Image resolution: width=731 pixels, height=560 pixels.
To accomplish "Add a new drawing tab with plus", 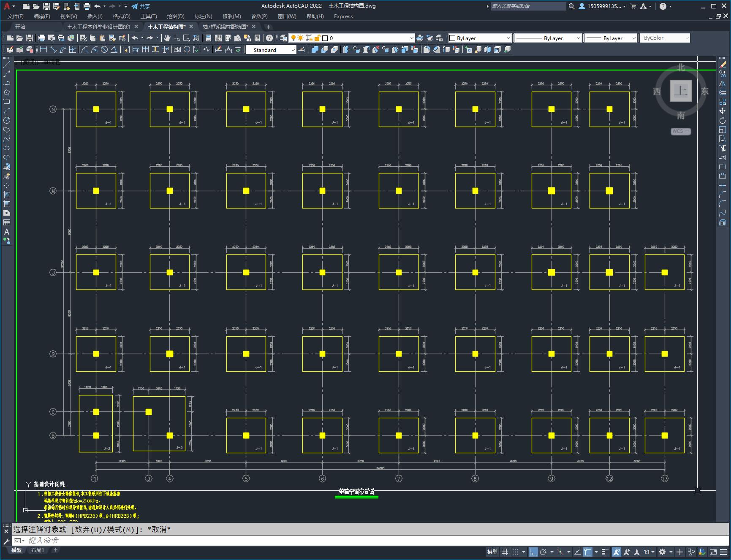I will pos(268,27).
